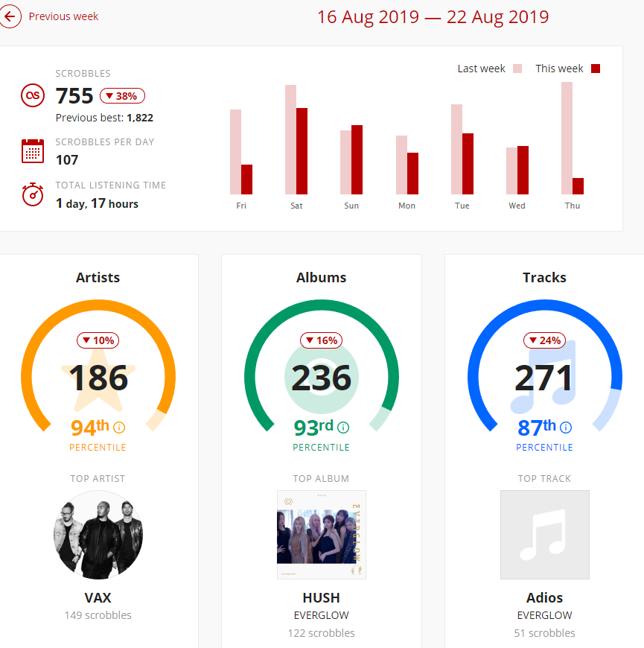Click the date range 16 Aug 2019 — 22 Aug 2019

(x=433, y=17)
